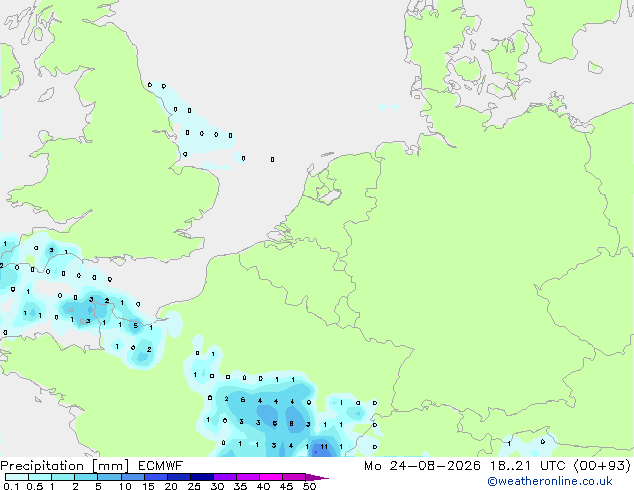Click the 'Precipitation [mm]' title label
634x490 pixels.
(64, 466)
